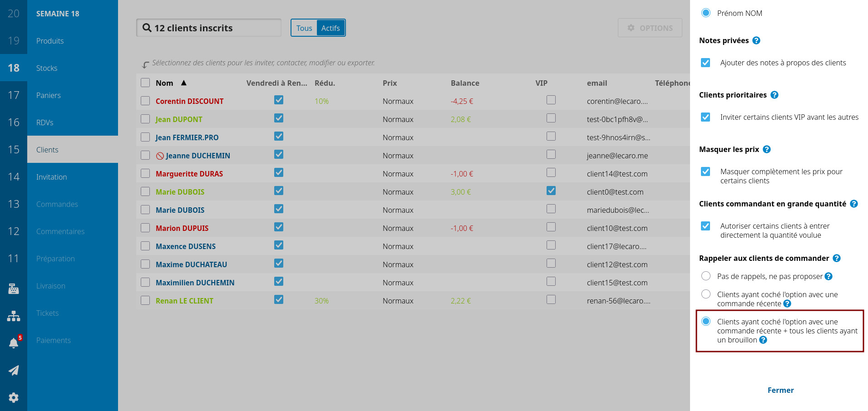Click the paper plane send icon
This screenshot has width=868, height=411.
(x=14, y=370)
